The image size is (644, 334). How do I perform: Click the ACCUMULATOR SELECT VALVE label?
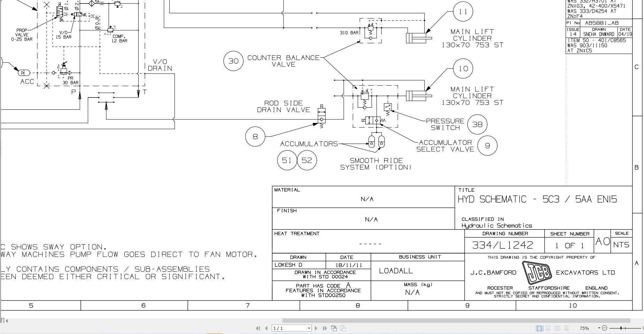coord(445,146)
